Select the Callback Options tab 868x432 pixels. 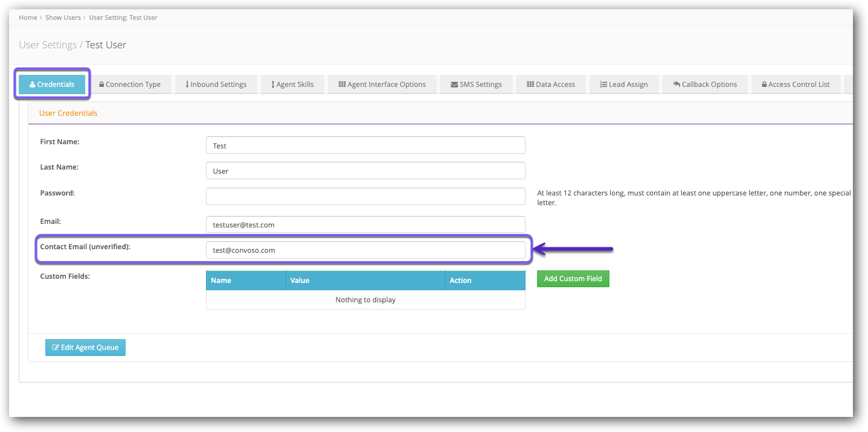[x=705, y=84]
